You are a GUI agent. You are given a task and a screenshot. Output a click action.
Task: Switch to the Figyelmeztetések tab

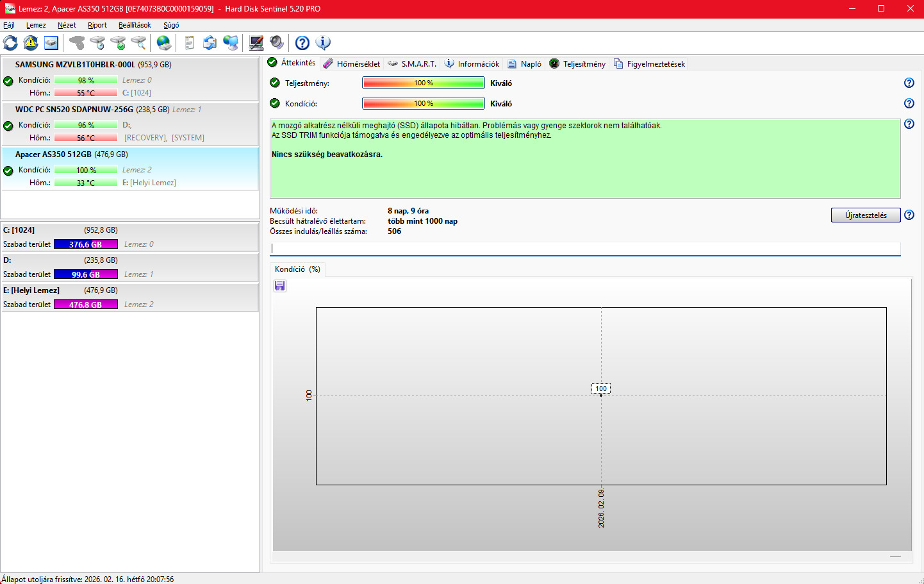pyautogui.click(x=649, y=63)
